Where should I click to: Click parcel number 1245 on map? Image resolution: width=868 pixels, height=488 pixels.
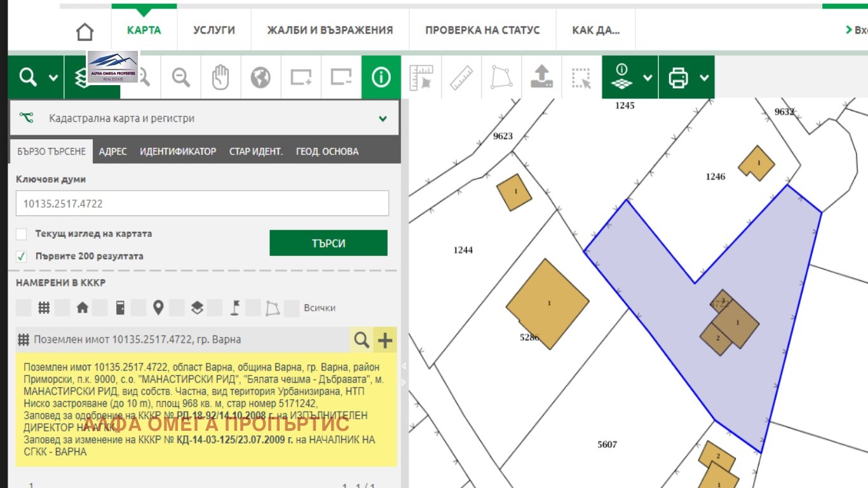point(625,105)
